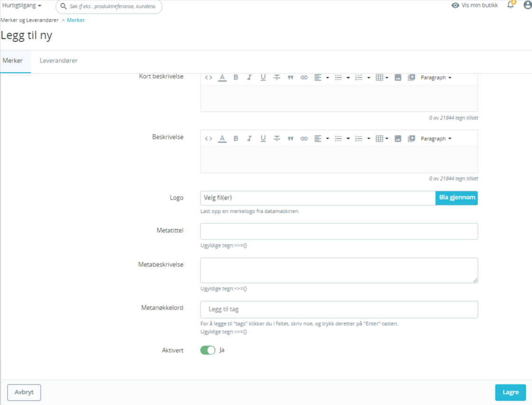Toggle italic in Beskrivelse editor
This screenshot has height=405, width=532.
tap(249, 138)
